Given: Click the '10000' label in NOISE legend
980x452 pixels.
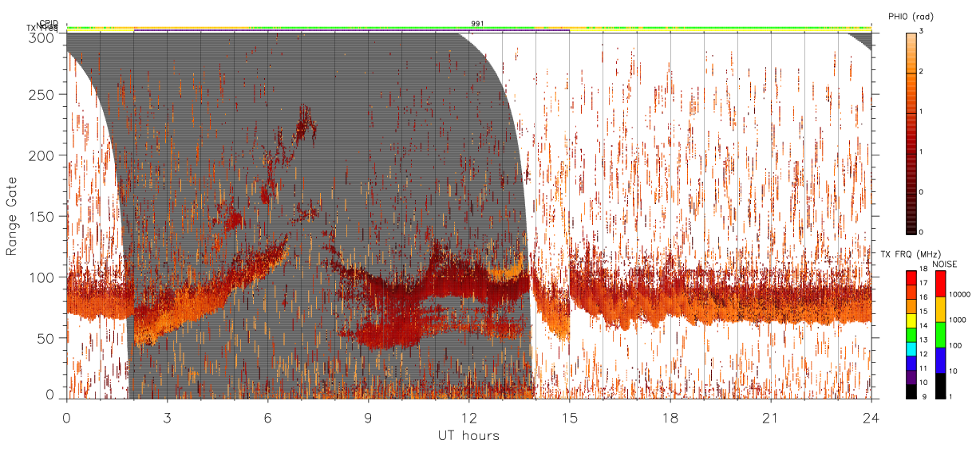Looking at the screenshot, I should (x=961, y=294).
